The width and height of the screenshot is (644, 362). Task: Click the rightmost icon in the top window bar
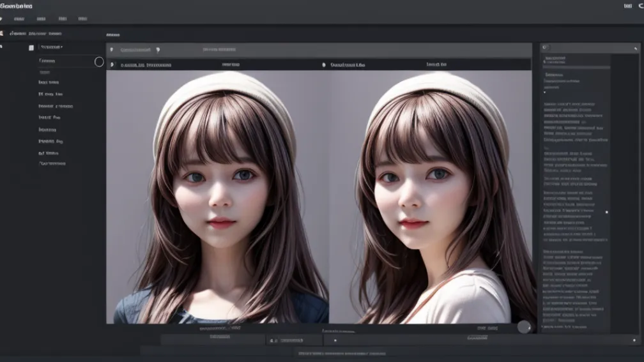(640, 6)
